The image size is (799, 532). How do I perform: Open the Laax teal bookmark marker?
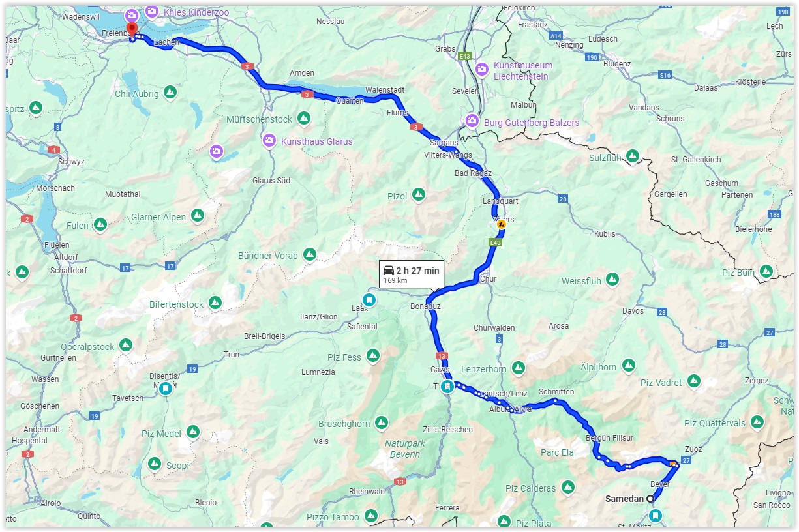(369, 300)
